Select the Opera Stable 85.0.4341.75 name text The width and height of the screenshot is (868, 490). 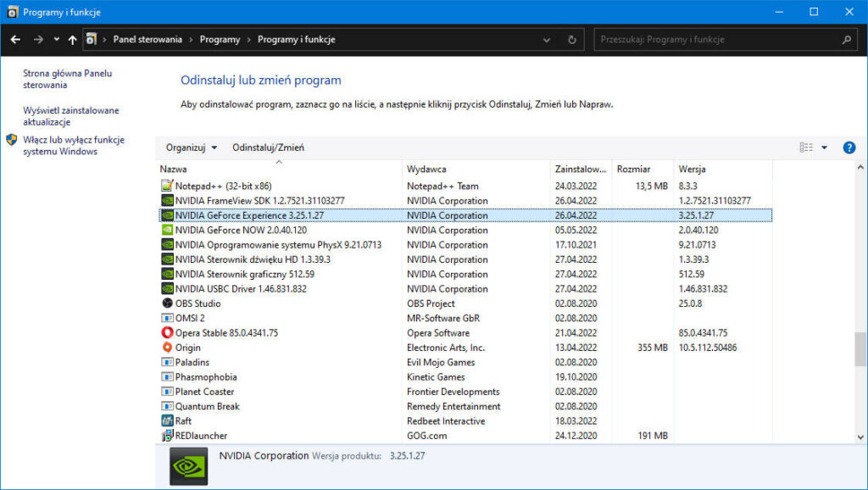(x=226, y=333)
